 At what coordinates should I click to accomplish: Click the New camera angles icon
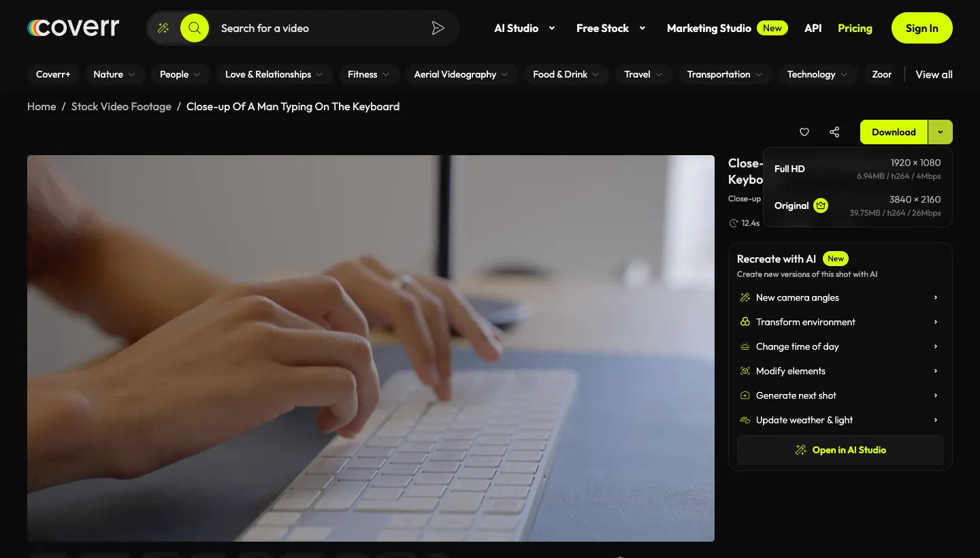[745, 297]
